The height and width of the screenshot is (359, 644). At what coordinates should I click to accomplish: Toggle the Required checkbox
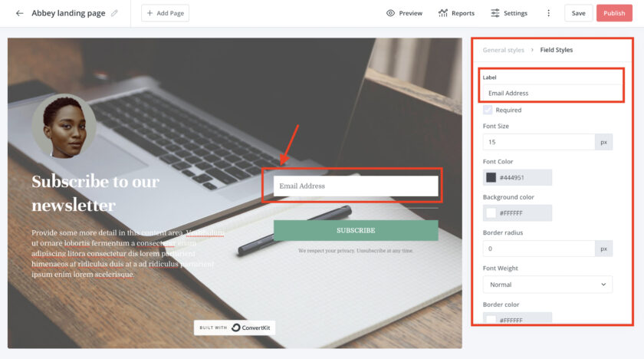[x=488, y=110]
